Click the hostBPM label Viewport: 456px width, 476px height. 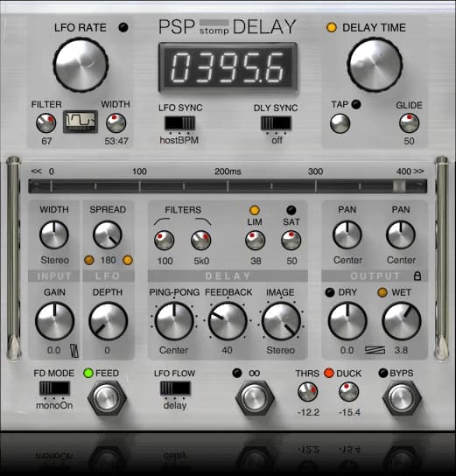pyautogui.click(x=179, y=140)
